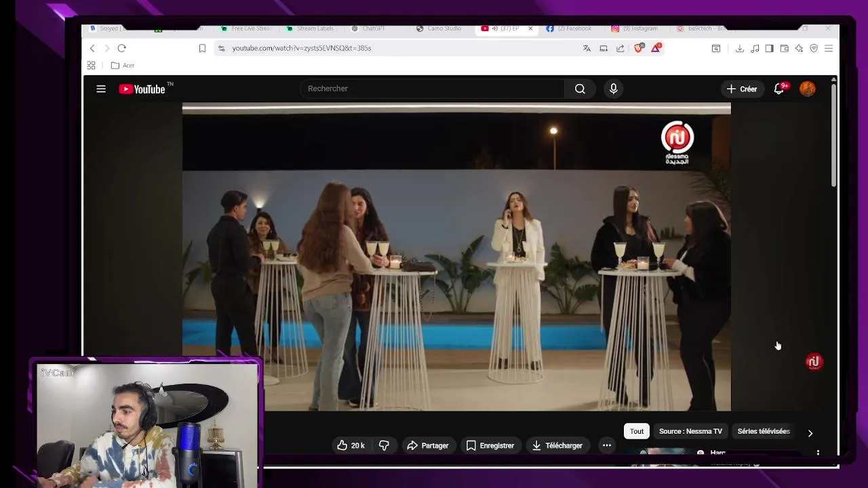
Task: Reload the current page
Action: coord(121,48)
